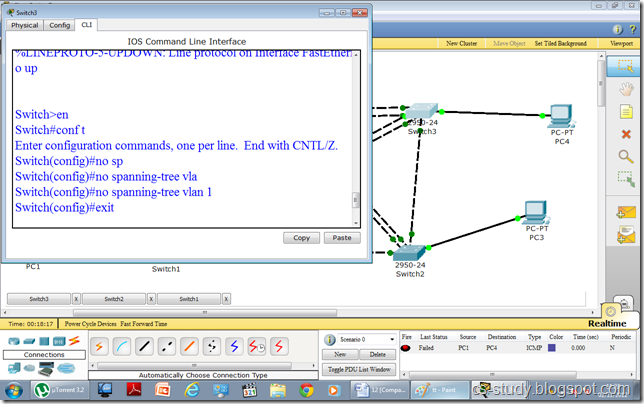Screen dimensions: 644x404
Task: Click the blue color swatch in PDU list
Action: pyautogui.click(x=551, y=348)
